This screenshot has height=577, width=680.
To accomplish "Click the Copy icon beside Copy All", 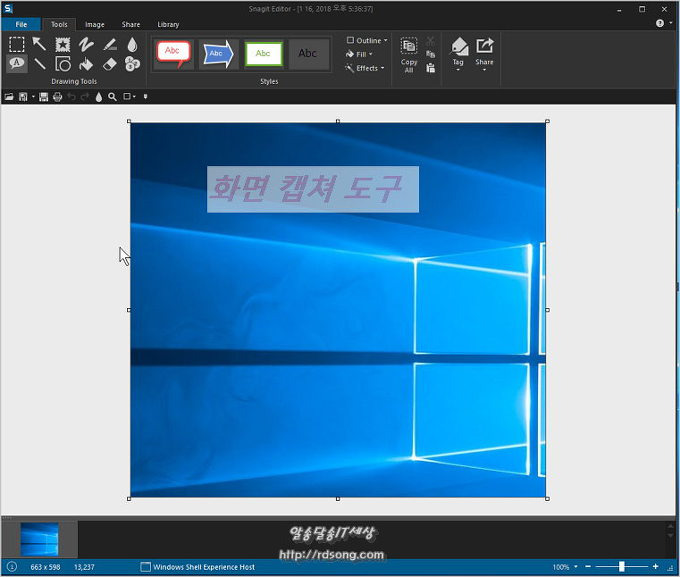I will [430, 54].
